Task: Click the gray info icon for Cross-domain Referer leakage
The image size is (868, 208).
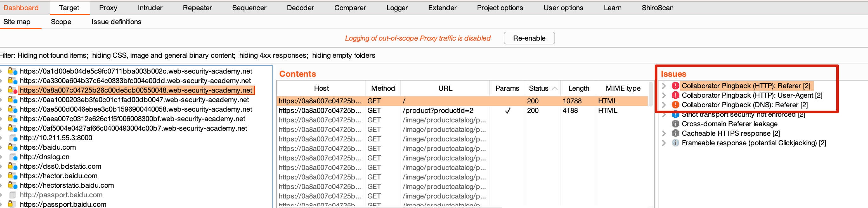Action: 675,124
